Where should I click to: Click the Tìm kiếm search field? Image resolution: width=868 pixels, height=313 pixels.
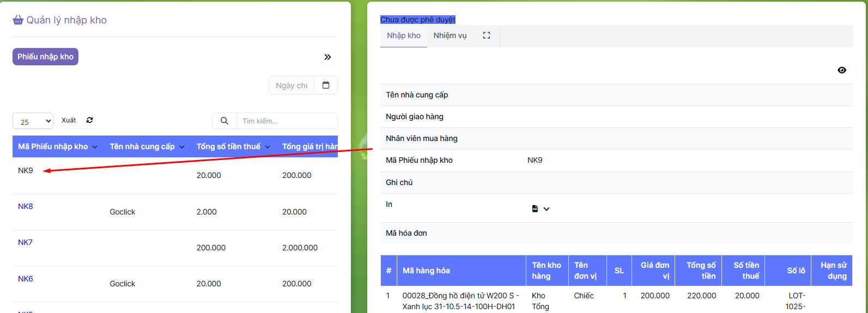(x=286, y=121)
